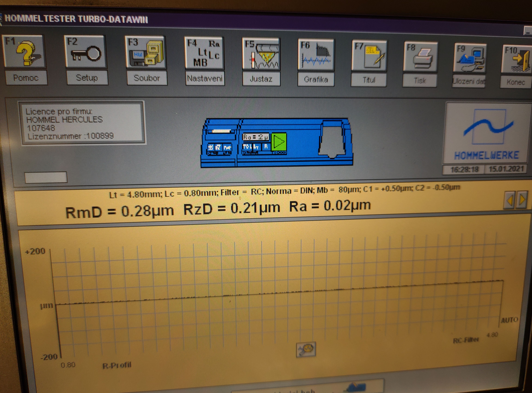The width and height of the screenshot is (532, 393).
Task: Click the right yellow arrow in results bar
Action: (x=522, y=200)
